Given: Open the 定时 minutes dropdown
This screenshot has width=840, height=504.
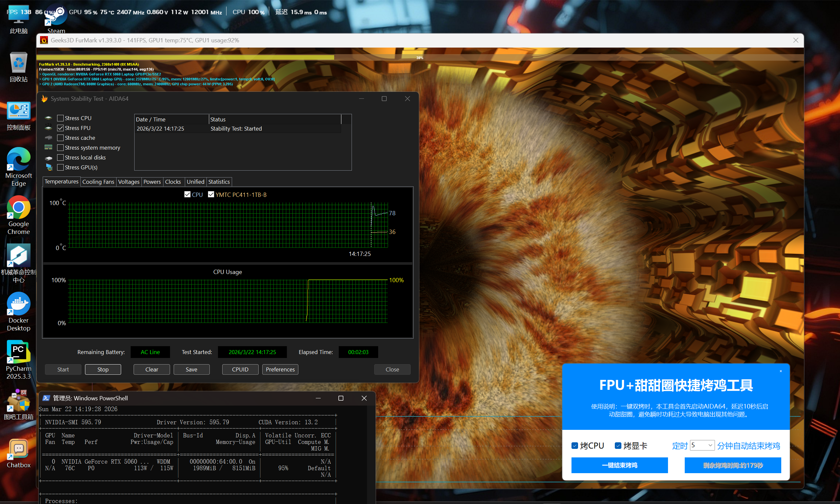Looking at the screenshot, I should [702, 445].
